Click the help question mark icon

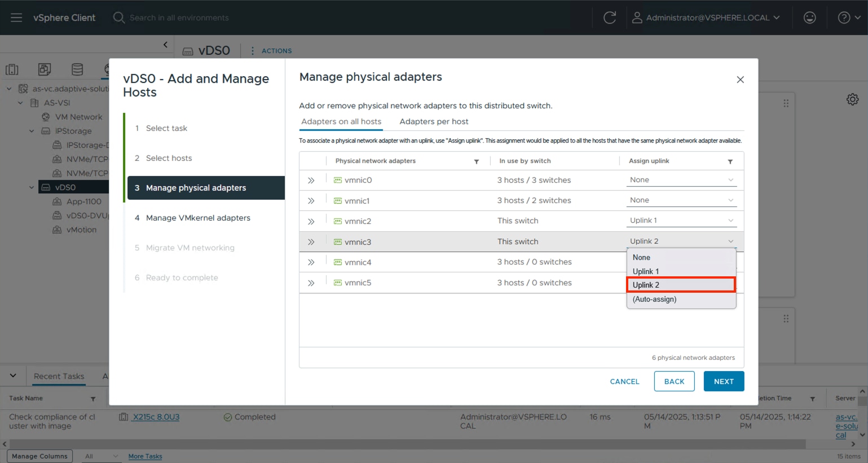[844, 17]
